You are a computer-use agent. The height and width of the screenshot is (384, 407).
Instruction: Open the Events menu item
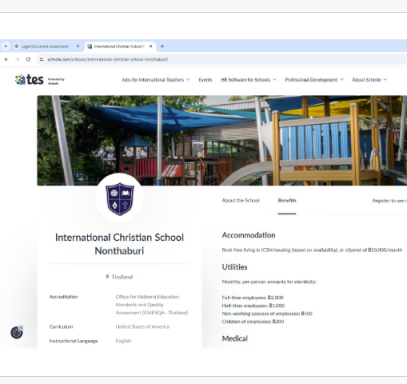[x=205, y=80]
